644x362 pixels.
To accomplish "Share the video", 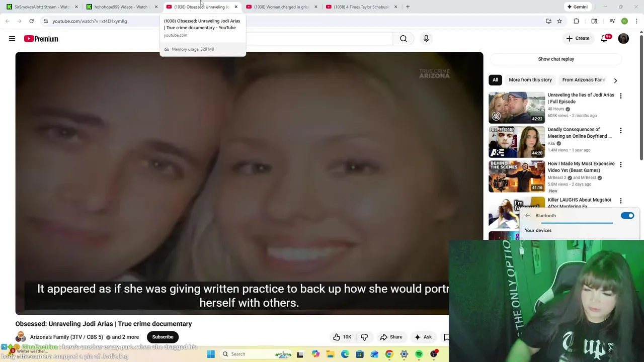I will (391, 337).
